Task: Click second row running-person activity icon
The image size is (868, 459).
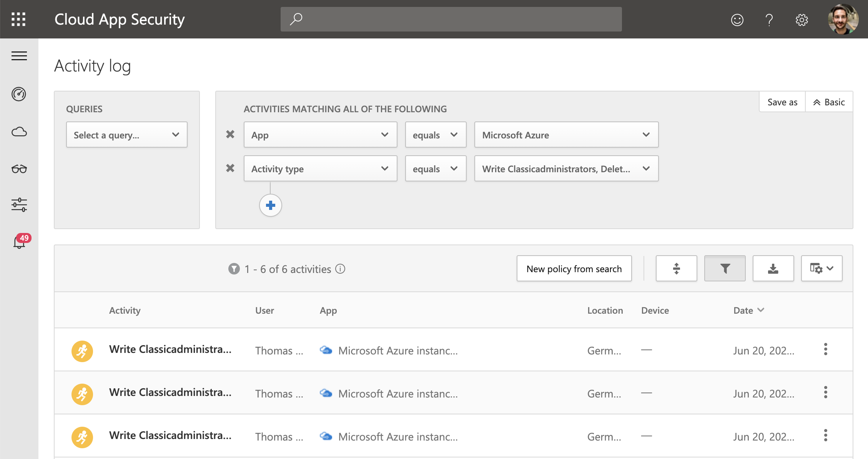Action: (x=82, y=394)
